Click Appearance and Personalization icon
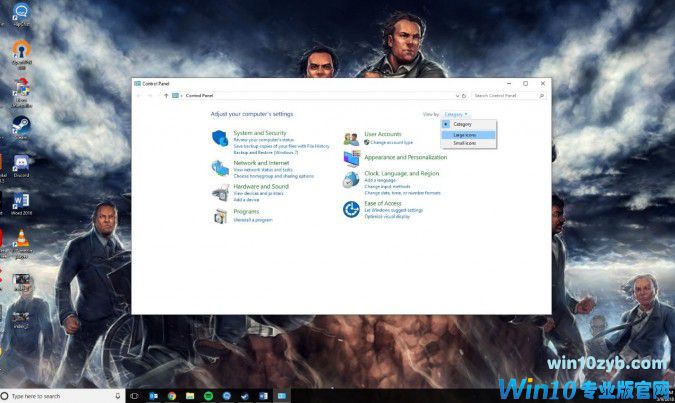 [x=351, y=158]
